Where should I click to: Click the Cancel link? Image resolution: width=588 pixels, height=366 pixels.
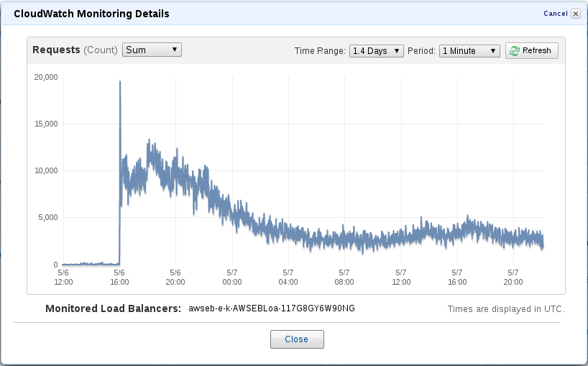(x=556, y=14)
